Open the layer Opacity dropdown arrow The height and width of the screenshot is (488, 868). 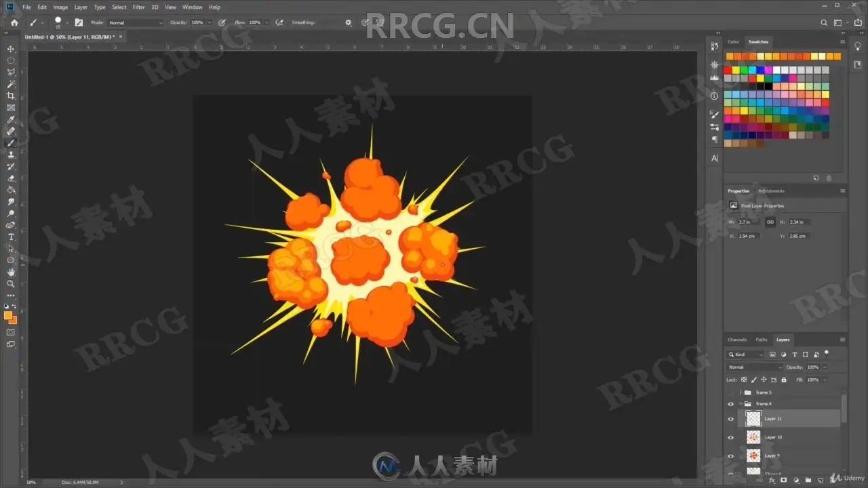824,367
